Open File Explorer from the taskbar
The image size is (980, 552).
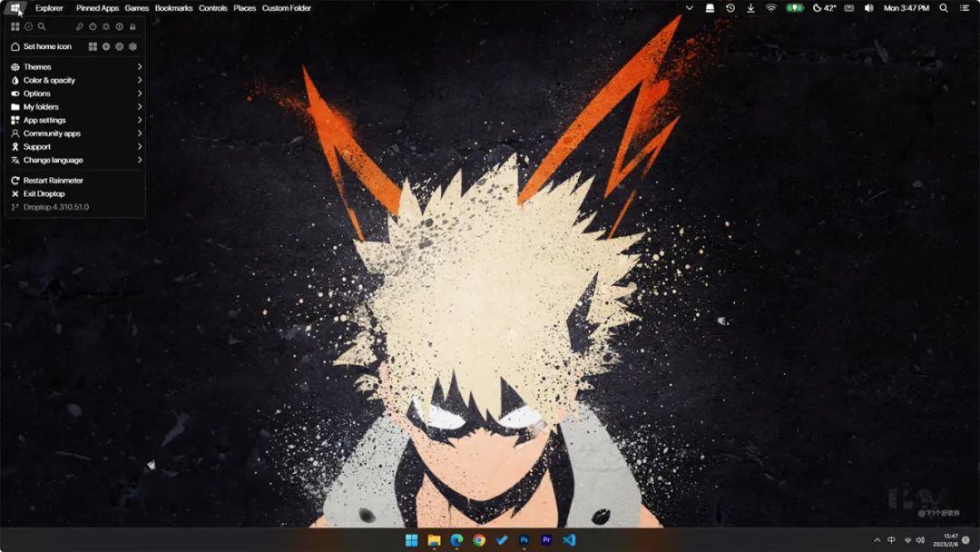pyautogui.click(x=435, y=540)
